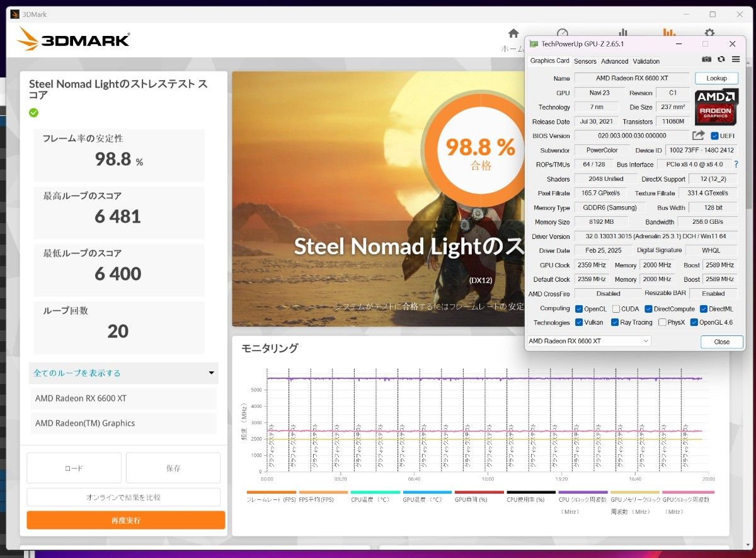Click the AMD Radeon Graphics logo
Image resolution: width=756 pixels, height=558 pixels.
coord(716,107)
